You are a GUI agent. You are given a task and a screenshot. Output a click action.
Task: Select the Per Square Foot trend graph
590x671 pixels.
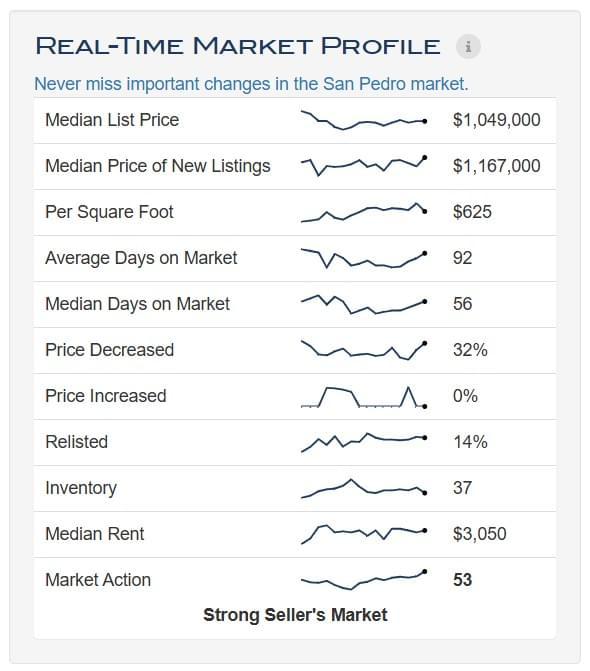point(364,212)
